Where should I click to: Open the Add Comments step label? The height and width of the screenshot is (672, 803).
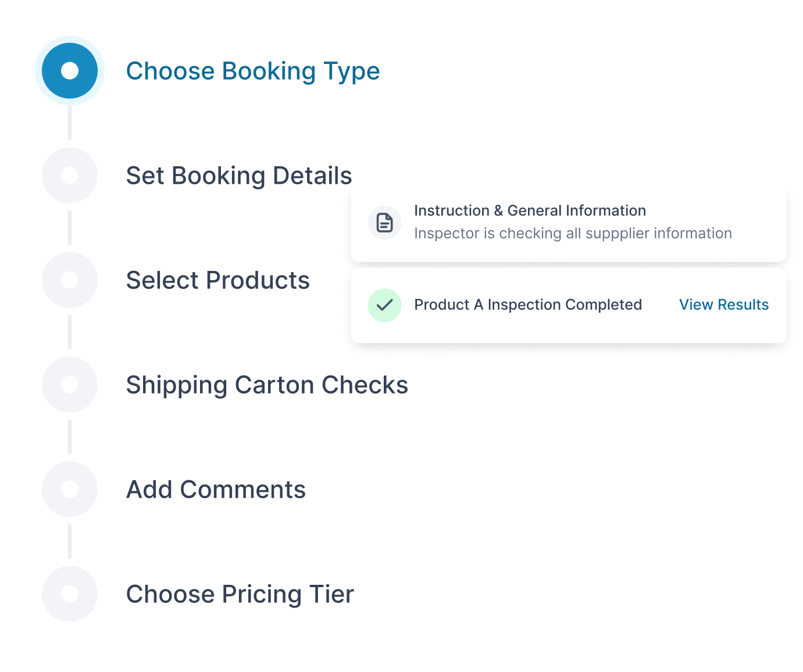[x=216, y=490]
